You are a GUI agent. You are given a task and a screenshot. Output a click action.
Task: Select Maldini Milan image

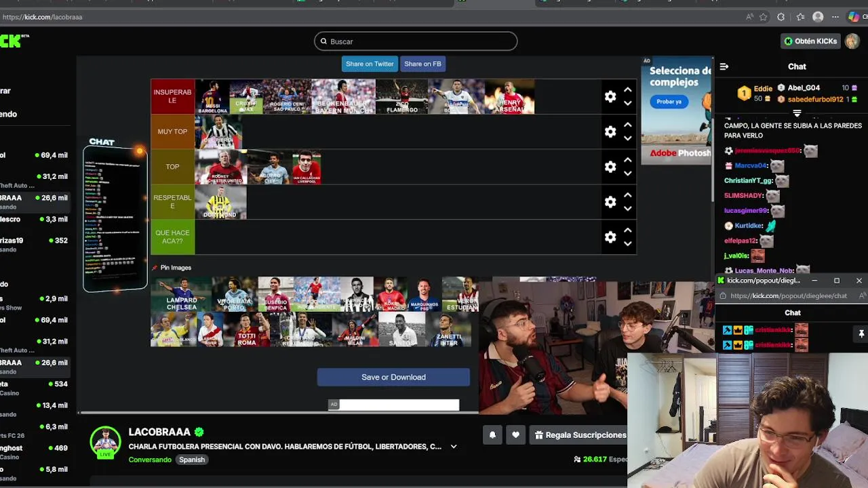[355, 329]
